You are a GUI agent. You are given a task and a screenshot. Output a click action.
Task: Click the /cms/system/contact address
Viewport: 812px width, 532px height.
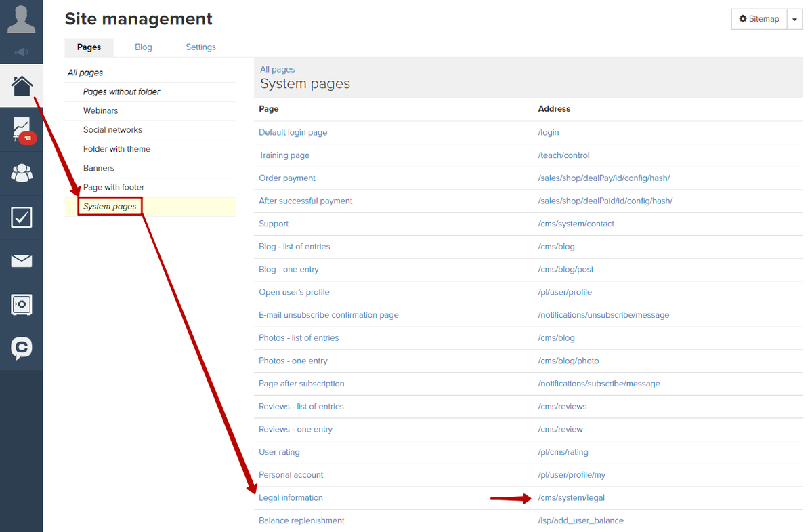[576, 224]
